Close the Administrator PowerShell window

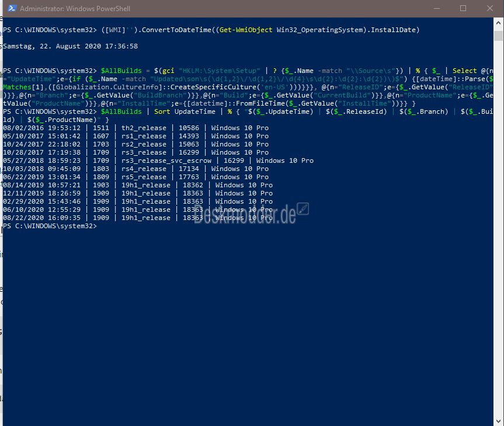[x=489, y=8]
